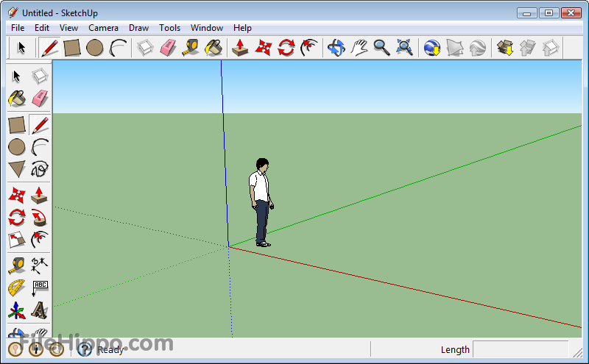Select the Arc tool in the horizontal toolbar
Viewport: 589px width, 364px height.
[x=118, y=48]
